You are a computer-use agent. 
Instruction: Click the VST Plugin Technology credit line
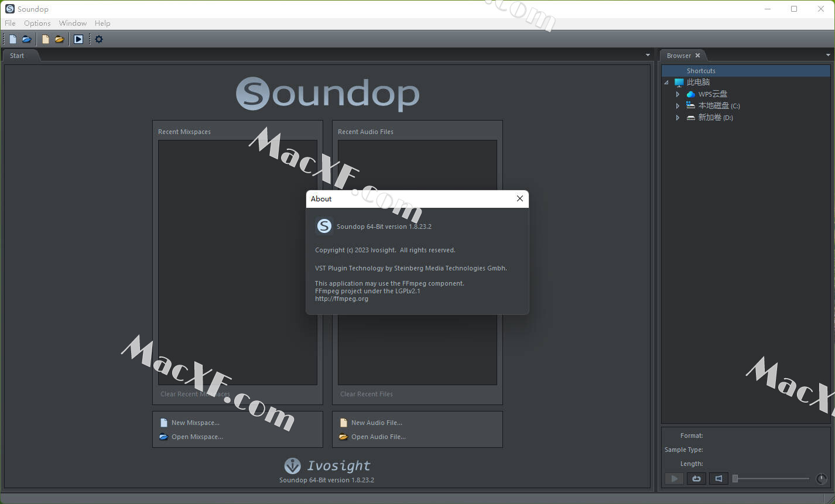(x=411, y=268)
